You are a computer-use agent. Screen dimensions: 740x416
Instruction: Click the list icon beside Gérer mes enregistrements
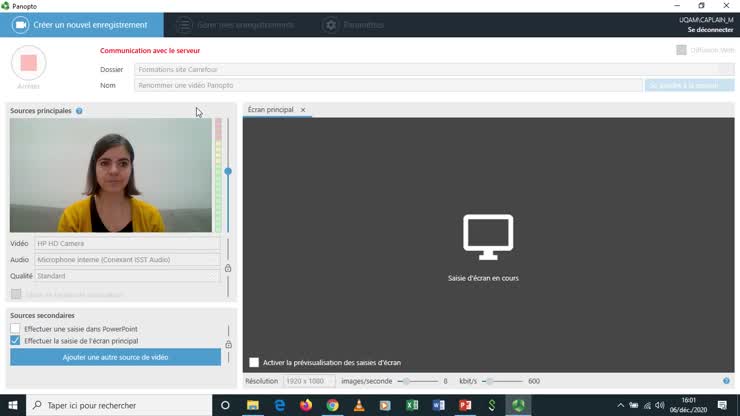click(185, 25)
